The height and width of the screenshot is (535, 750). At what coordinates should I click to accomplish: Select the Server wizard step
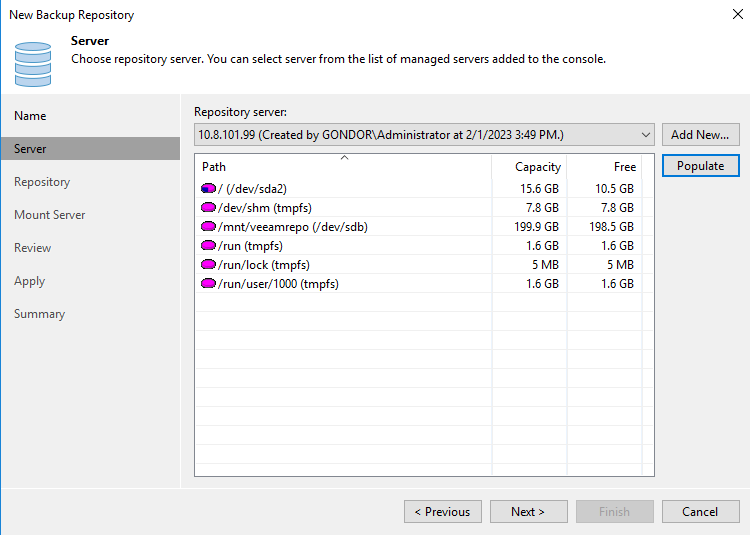90,149
